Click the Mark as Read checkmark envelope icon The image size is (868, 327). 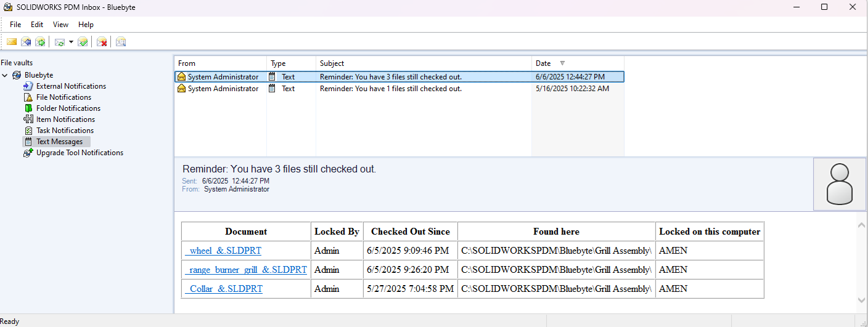pyautogui.click(x=83, y=42)
